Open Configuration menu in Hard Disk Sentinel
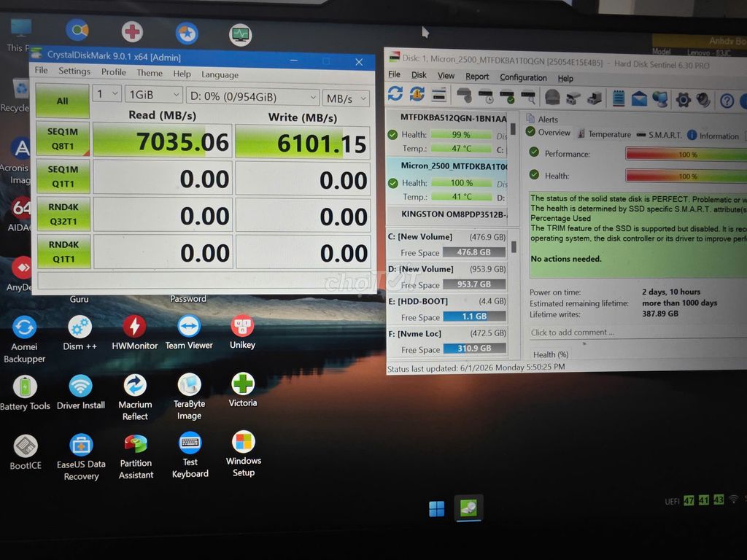747x560 pixels. [x=523, y=77]
